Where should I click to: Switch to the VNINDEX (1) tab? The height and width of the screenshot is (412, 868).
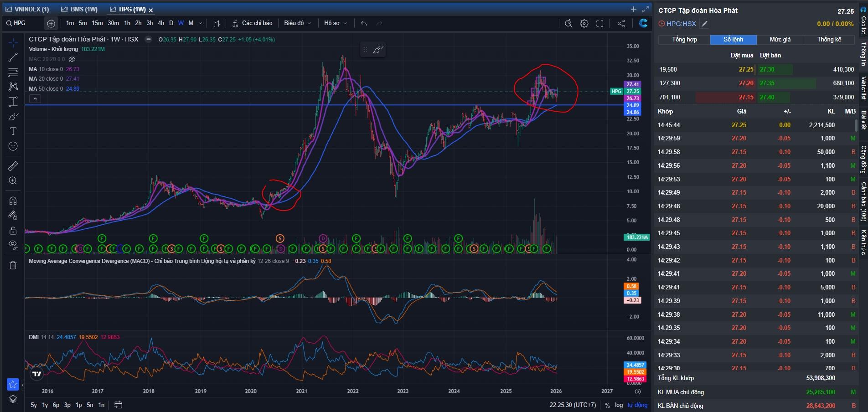click(x=27, y=9)
